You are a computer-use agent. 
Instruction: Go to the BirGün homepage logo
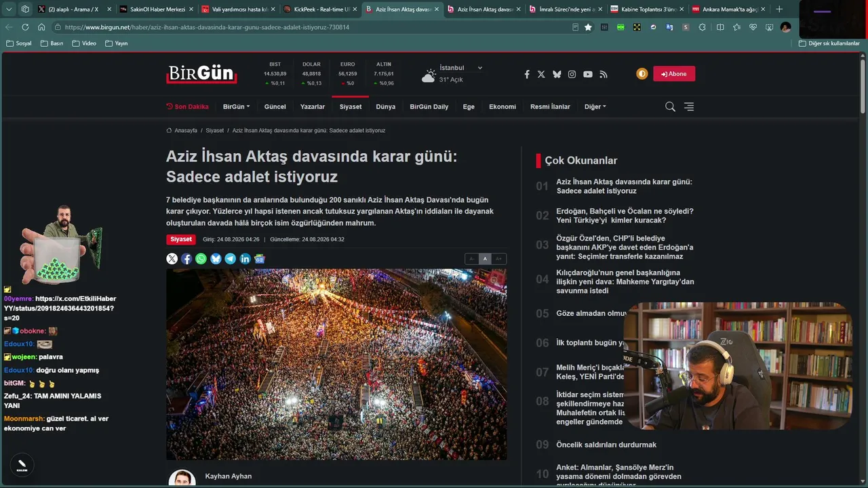tap(201, 73)
